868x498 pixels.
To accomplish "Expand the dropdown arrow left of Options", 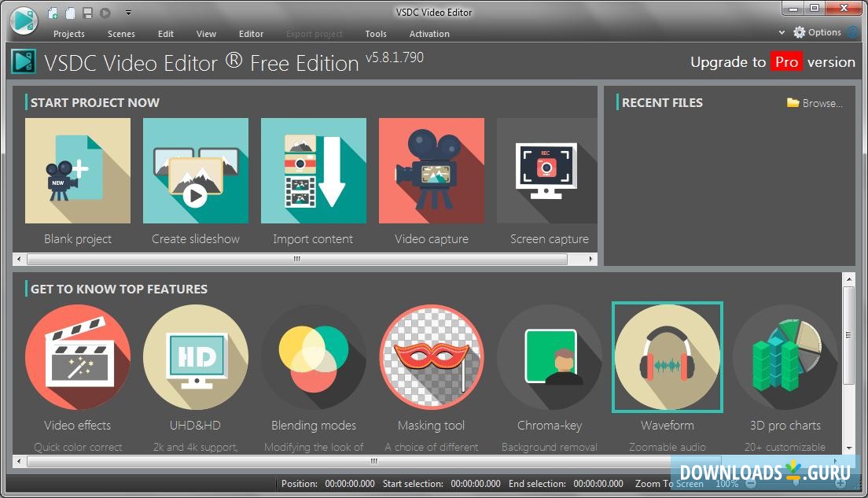I will (782, 32).
